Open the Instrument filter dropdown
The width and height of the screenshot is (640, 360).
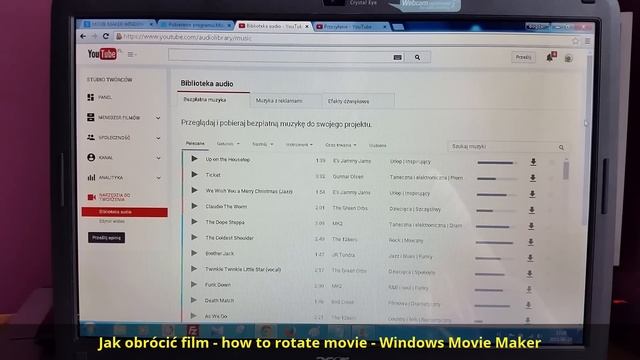[299, 144]
